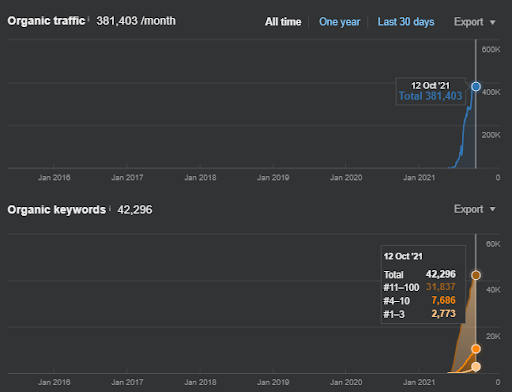Viewport: 512px width, 392px height.
Task: Open Export dropdown for Organic keywords chart
Action: click(x=474, y=209)
